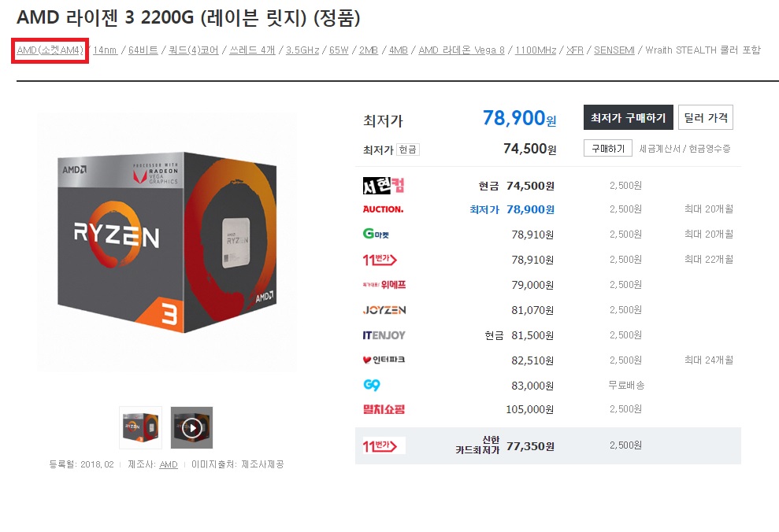Open the AMD(소켓AM4) spec link

tap(50, 50)
